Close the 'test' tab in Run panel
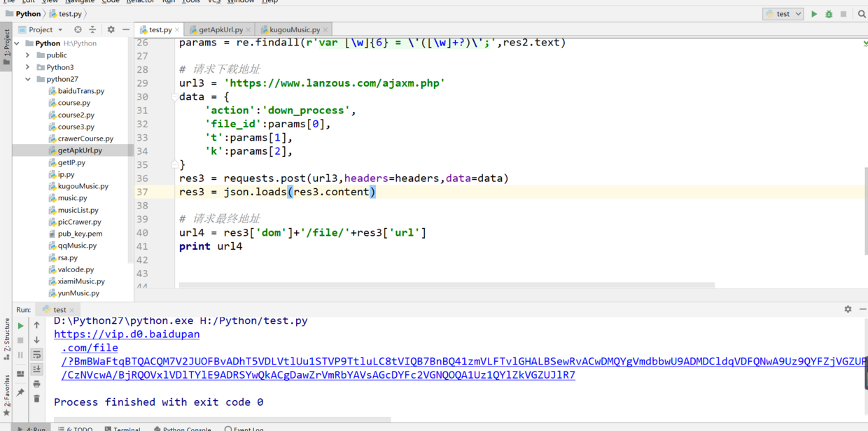The image size is (868, 431). pyautogui.click(x=72, y=310)
